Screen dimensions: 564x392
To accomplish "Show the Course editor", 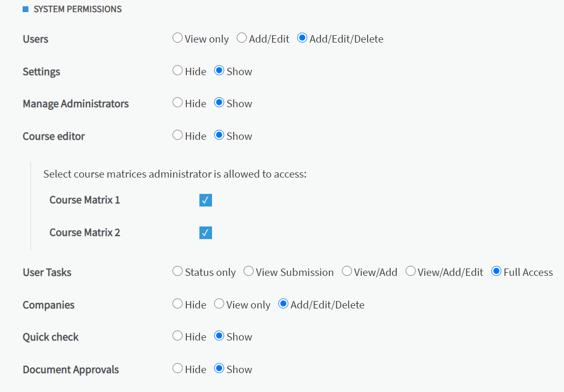I will (x=219, y=136).
